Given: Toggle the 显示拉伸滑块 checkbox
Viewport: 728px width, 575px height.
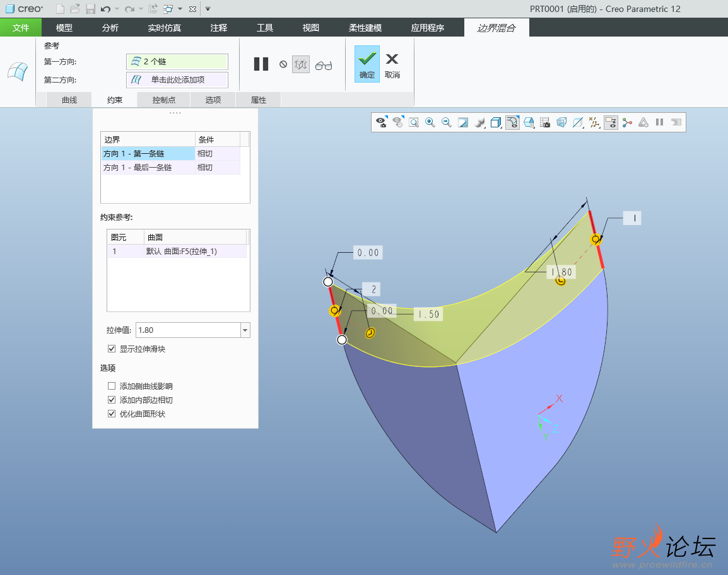Looking at the screenshot, I should [x=112, y=349].
